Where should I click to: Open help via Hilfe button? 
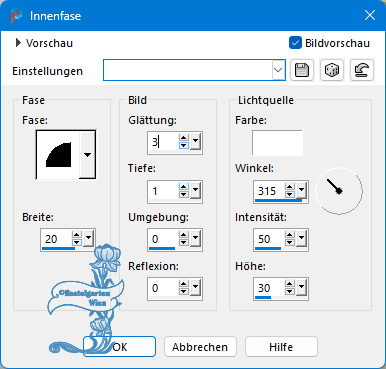[281, 347]
